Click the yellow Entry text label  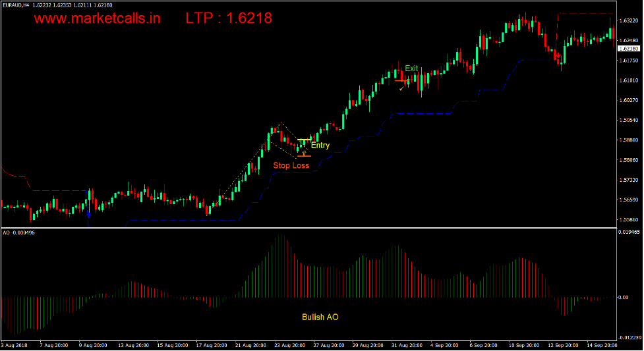coord(320,146)
